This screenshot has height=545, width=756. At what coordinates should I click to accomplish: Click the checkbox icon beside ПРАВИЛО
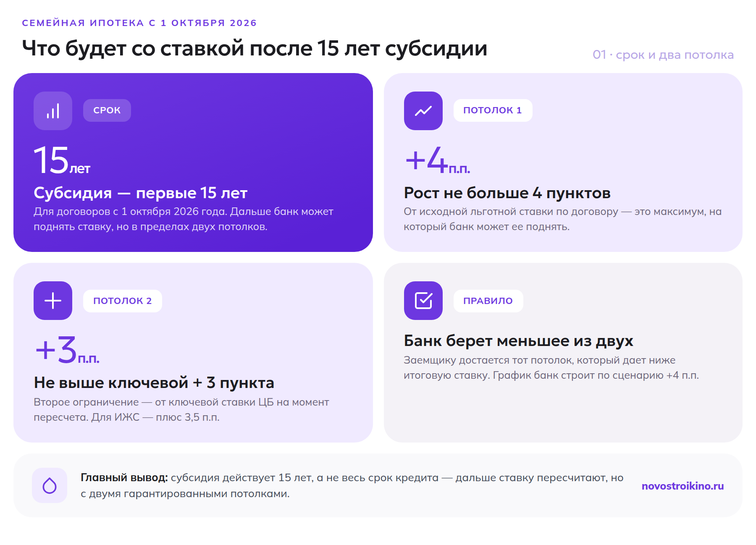click(423, 301)
